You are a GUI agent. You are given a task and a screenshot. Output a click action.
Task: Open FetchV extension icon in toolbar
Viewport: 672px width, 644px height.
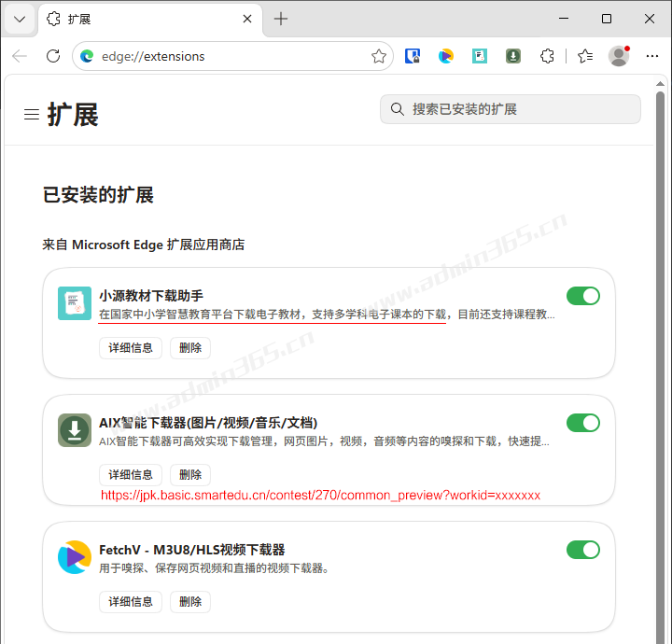pos(446,56)
